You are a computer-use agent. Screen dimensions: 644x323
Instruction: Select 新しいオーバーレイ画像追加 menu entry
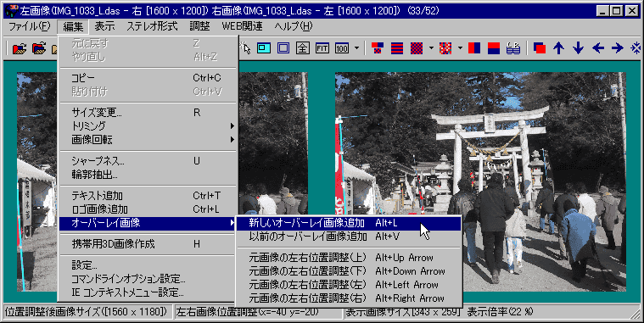click(348, 223)
